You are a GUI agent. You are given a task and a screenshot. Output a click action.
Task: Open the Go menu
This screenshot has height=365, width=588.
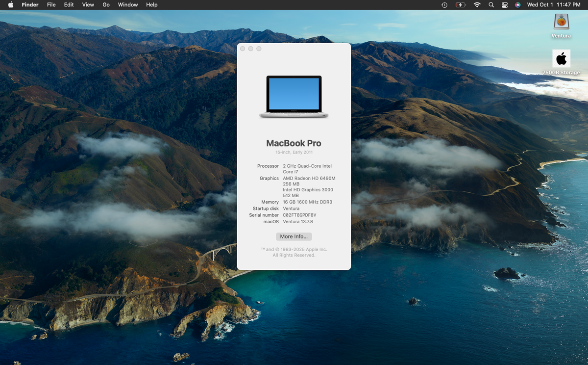tap(106, 4)
